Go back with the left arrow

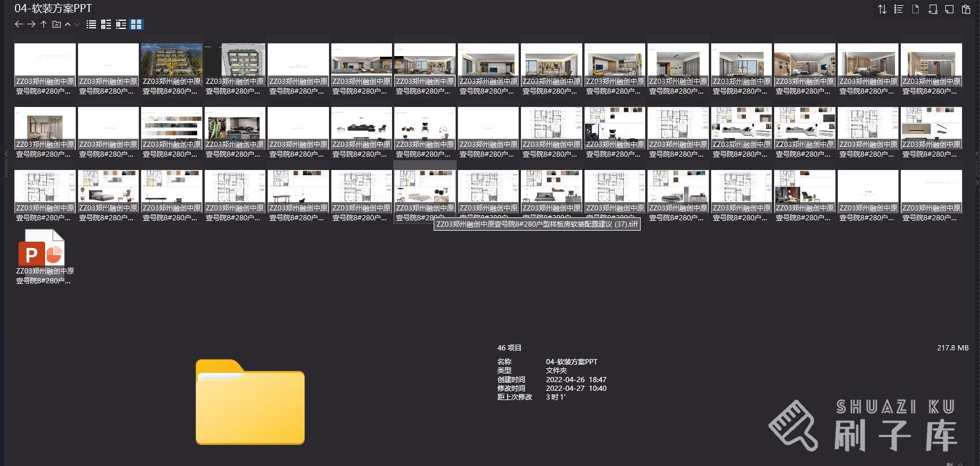[x=19, y=24]
